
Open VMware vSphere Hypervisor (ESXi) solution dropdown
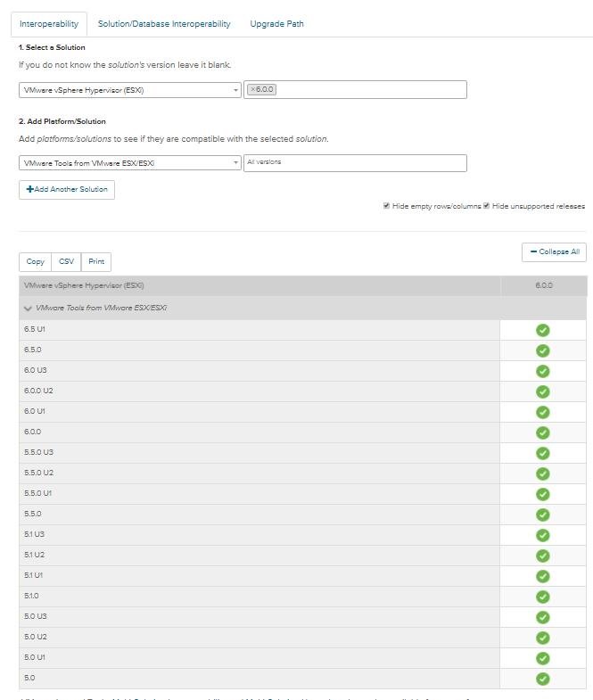(130, 90)
